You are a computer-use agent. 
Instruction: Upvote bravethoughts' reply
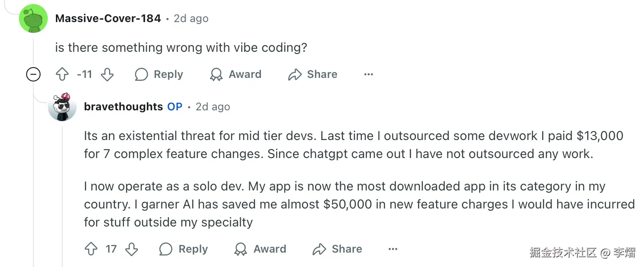(x=91, y=249)
